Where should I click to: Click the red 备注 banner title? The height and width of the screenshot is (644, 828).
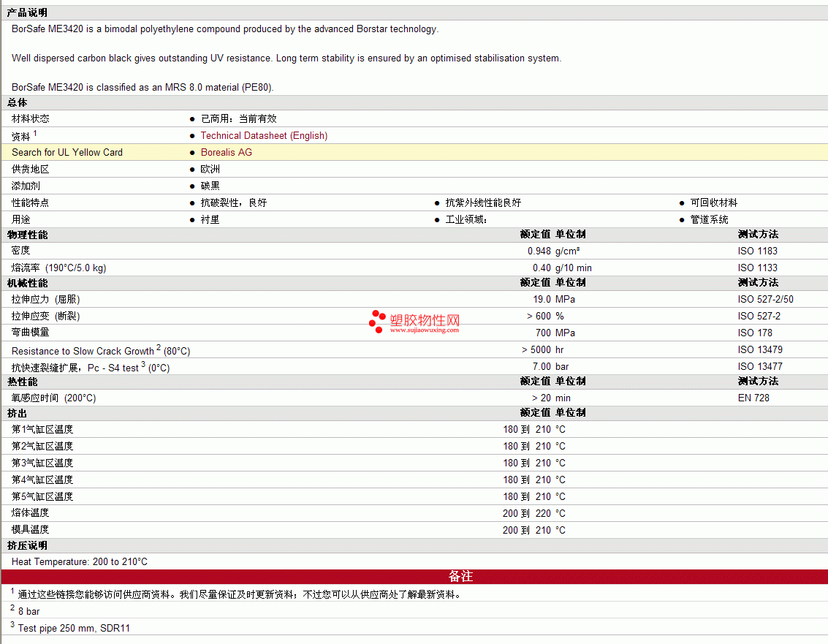(x=460, y=576)
